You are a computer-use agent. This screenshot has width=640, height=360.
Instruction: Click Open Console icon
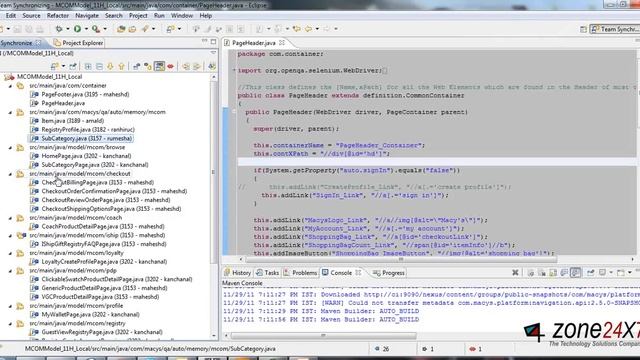coord(620,273)
